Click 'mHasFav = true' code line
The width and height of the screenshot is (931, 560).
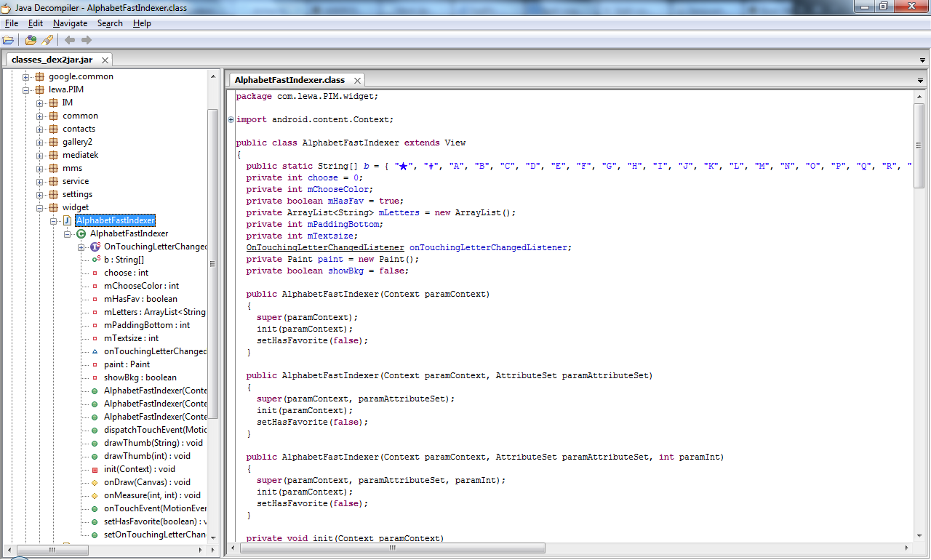coord(324,201)
